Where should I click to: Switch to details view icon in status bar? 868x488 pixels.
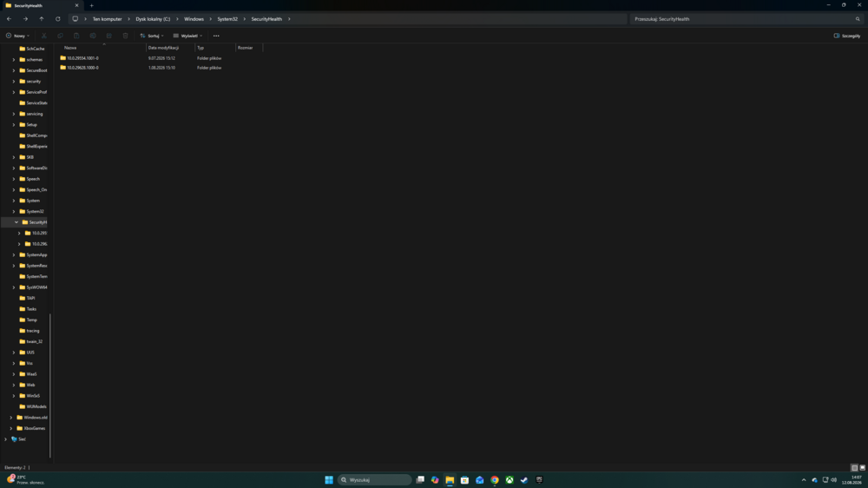pos(854,467)
